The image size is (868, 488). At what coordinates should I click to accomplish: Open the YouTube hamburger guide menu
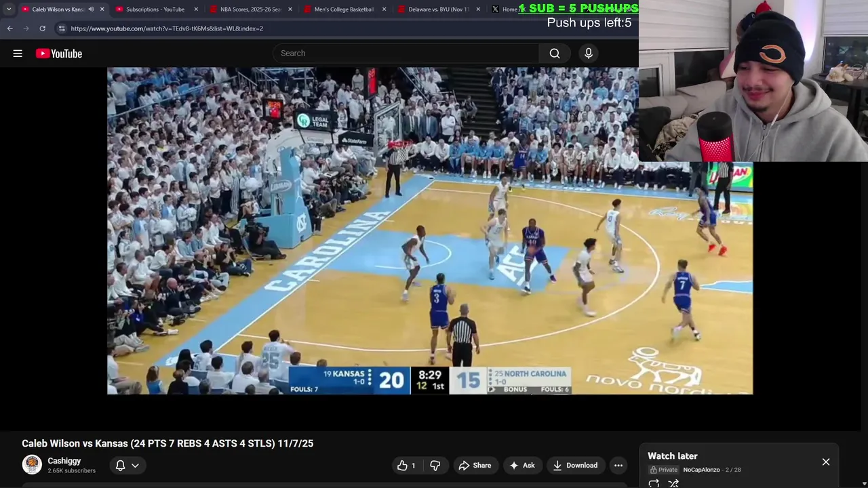(18, 54)
